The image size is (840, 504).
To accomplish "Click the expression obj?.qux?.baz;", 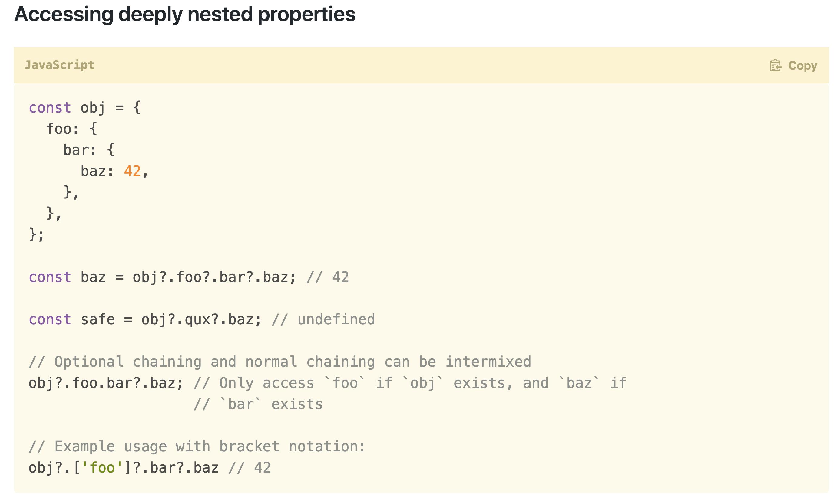I will click(201, 319).
